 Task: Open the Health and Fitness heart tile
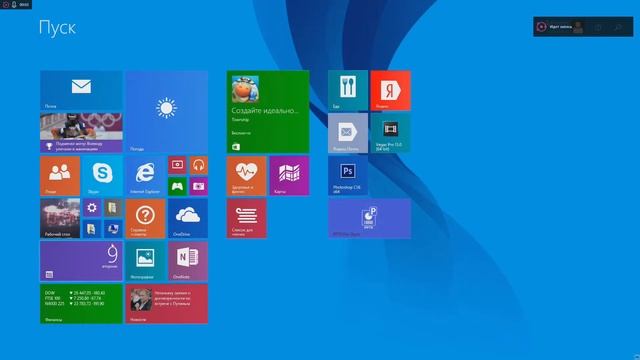247,176
